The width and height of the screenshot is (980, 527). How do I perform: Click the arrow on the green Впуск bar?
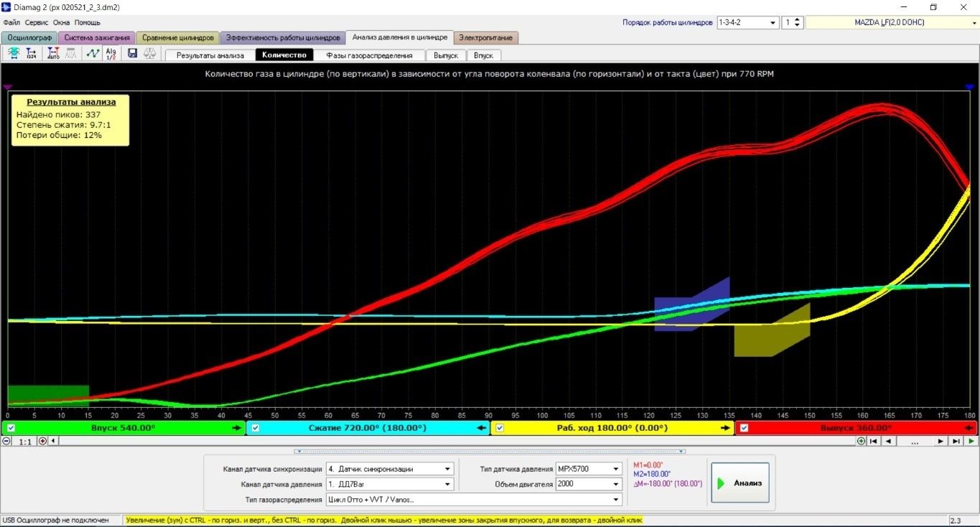coord(237,428)
